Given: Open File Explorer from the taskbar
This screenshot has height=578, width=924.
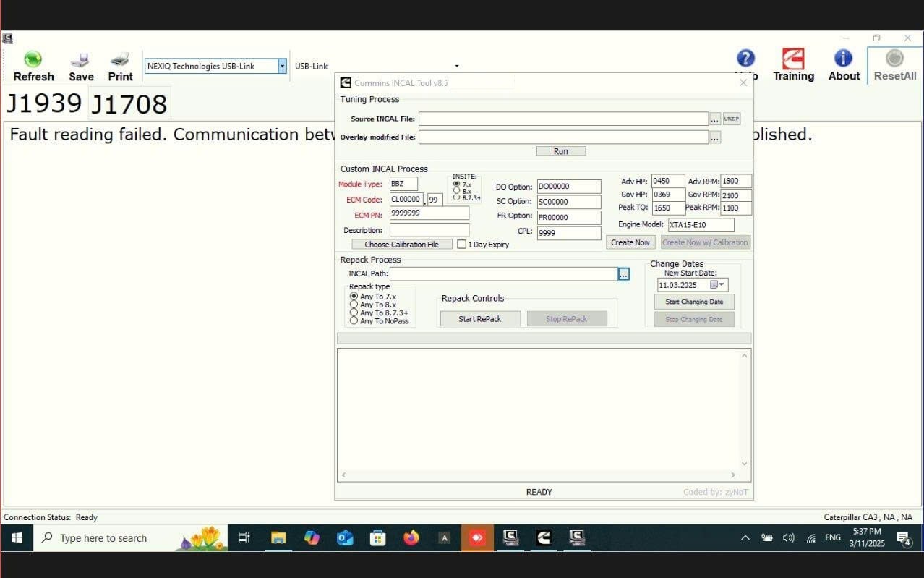Looking at the screenshot, I should pyautogui.click(x=278, y=537).
